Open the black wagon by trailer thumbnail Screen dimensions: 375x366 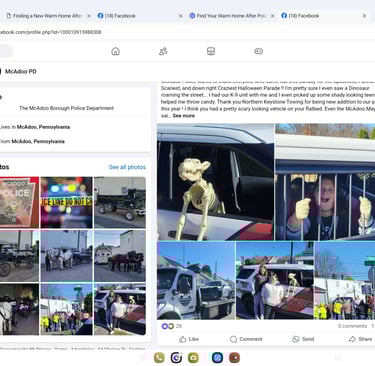click(120, 202)
